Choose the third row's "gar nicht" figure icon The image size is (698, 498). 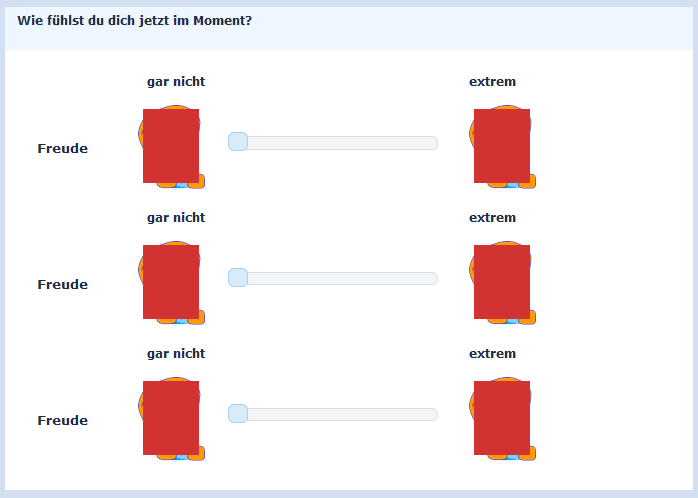pyautogui.click(x=171, y=418)
